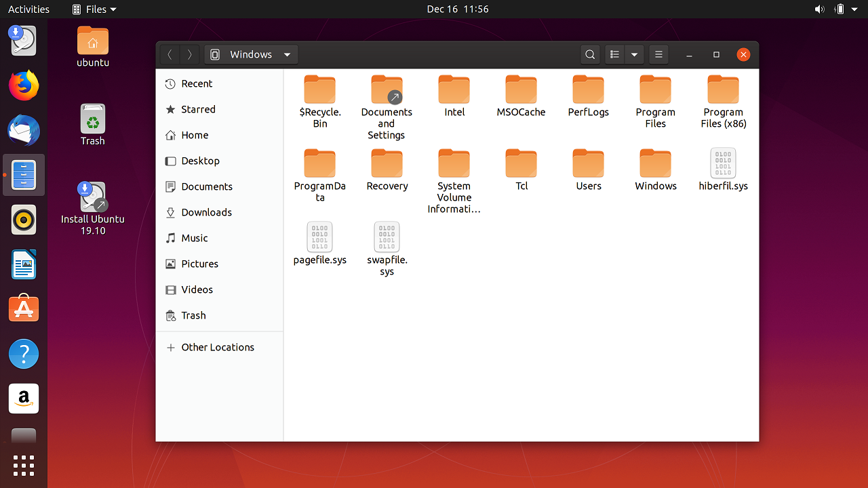Image resolution: width=868 pixels, height=488 pixels.
Task: Select the System Volume Information folder
Action: coord(454,182)
